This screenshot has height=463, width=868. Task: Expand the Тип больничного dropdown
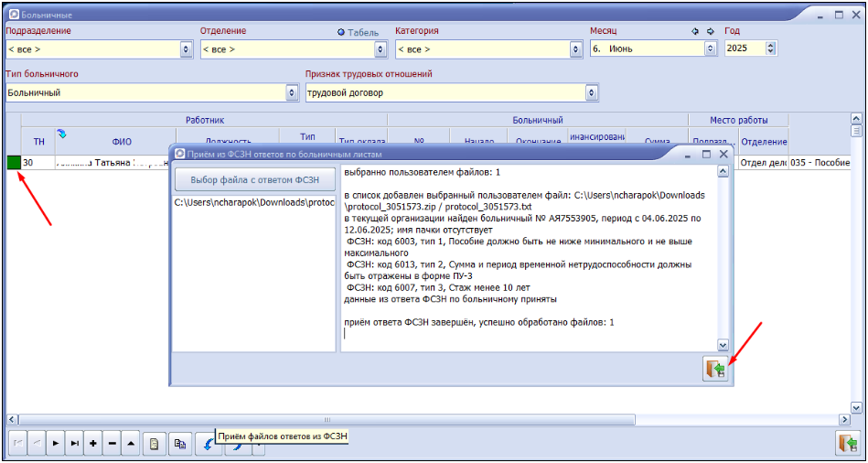click(292, 92)
